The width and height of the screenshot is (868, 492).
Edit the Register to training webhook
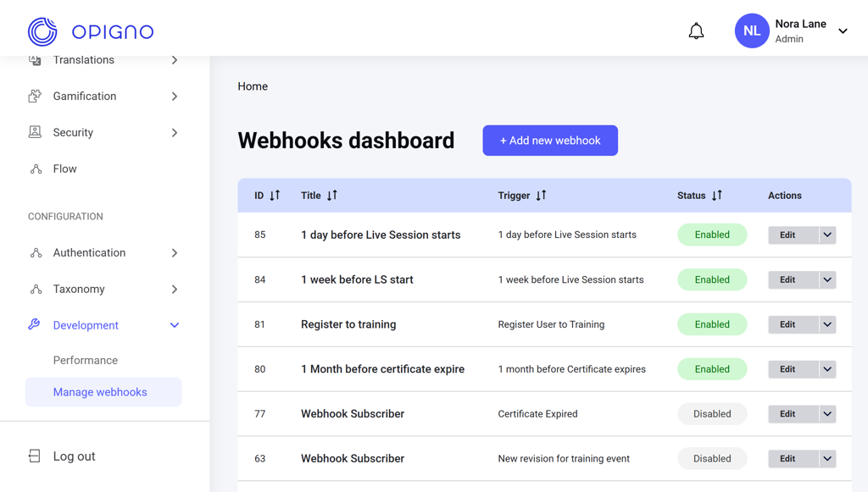(793, 324)
